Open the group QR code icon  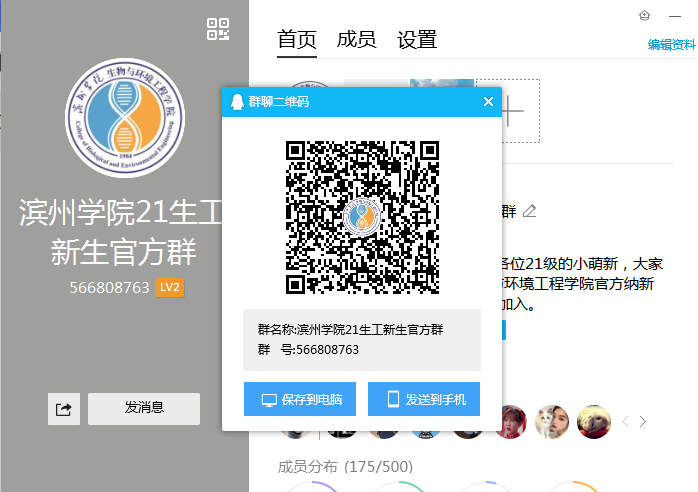(x=218, y=29)
